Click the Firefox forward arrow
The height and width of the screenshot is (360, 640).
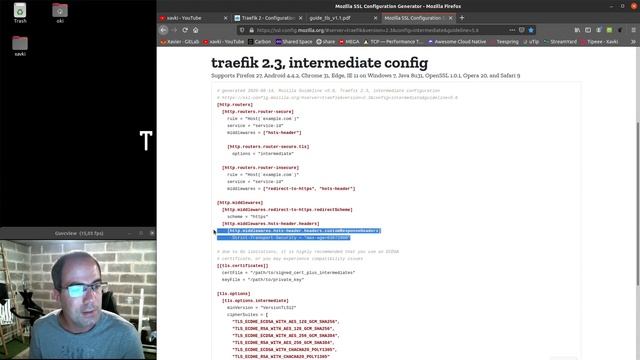click(174, 30)
